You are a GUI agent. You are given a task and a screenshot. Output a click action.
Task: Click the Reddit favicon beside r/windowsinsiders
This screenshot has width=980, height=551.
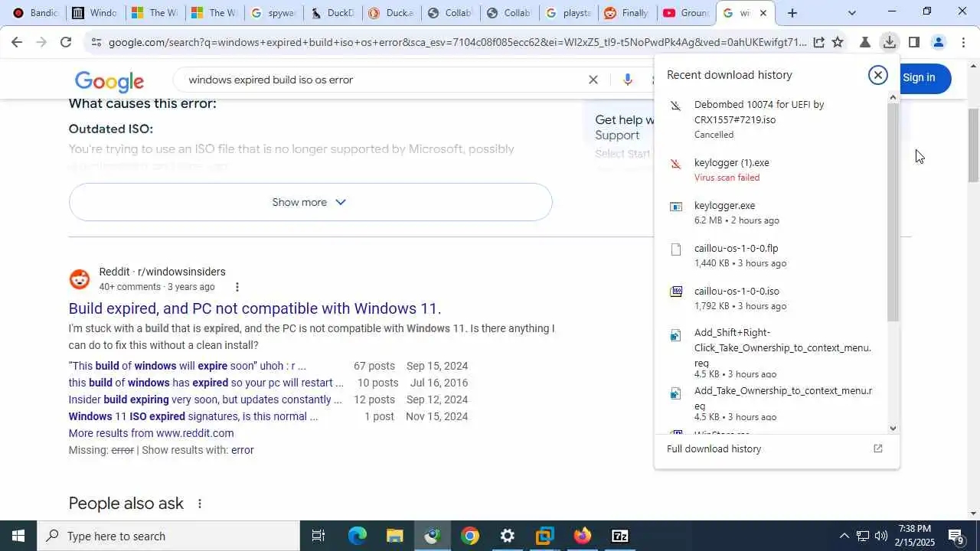pyautogui.click(x=80, y=279)
